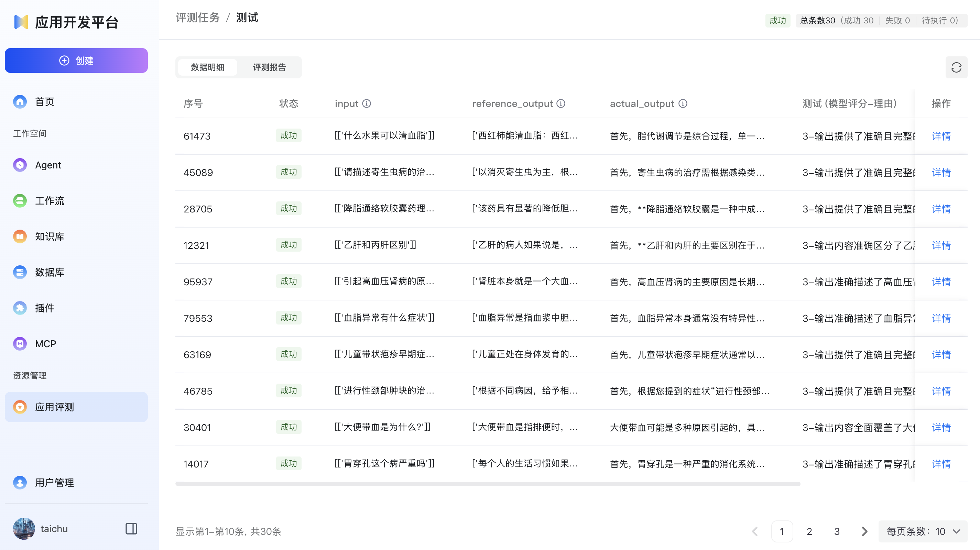Open the 每页条数 page size dropdown
Image resolution: width=980 pixels, height=550 pixels.
tap(922, 531)
